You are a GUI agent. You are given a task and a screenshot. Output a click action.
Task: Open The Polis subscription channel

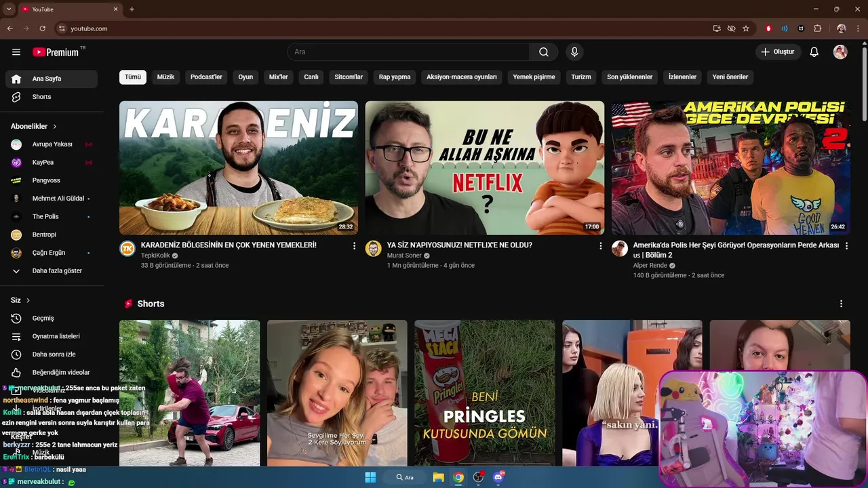point(52,216)
